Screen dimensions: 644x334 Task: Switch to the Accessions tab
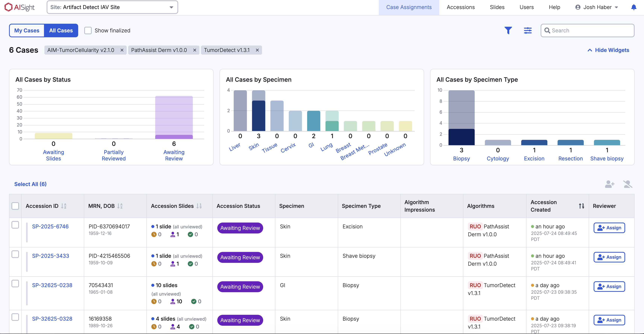(x=461, y=7)
